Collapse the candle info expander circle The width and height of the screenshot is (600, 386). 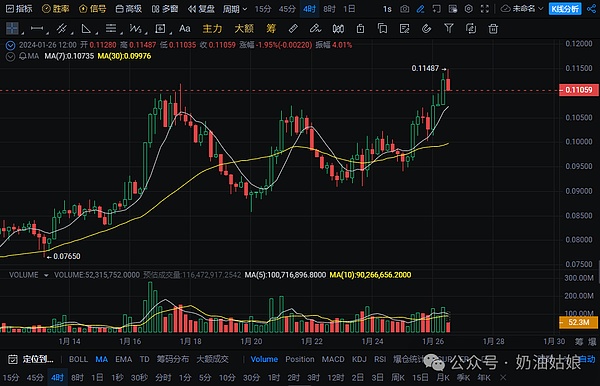10,46
